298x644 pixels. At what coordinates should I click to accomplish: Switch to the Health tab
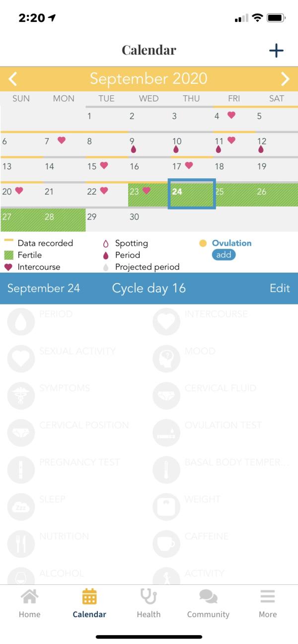click(149, 603)
